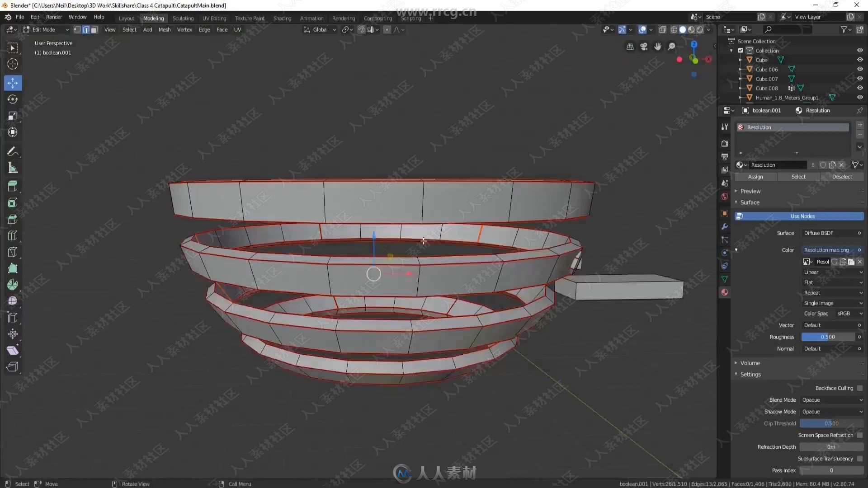Click the Select material button
This screenshot has width=868, height=488.
pos(797,176)
